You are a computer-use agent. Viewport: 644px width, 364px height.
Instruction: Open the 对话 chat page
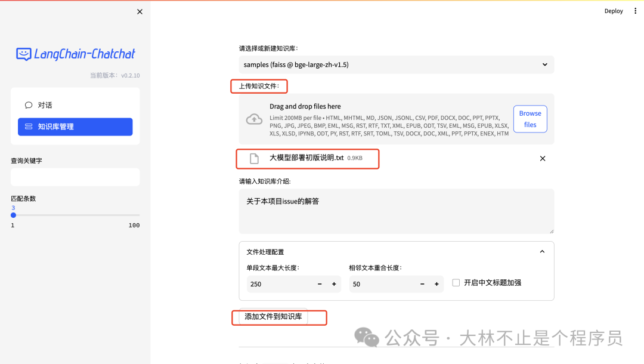(x=75, y=105)
